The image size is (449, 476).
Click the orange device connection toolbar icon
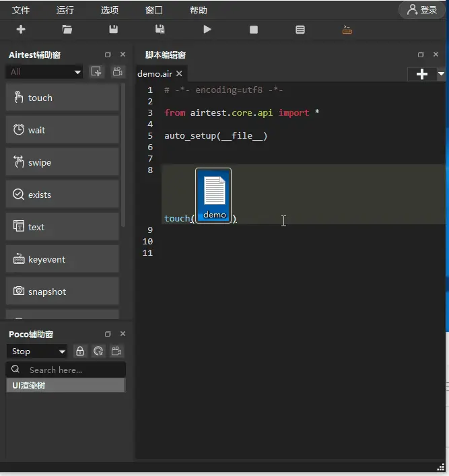(x=347, y=30)
